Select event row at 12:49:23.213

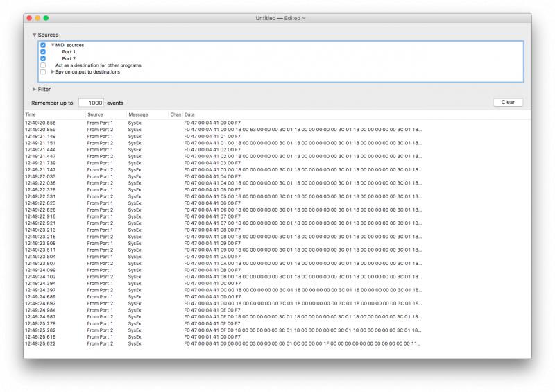(277, 230)
